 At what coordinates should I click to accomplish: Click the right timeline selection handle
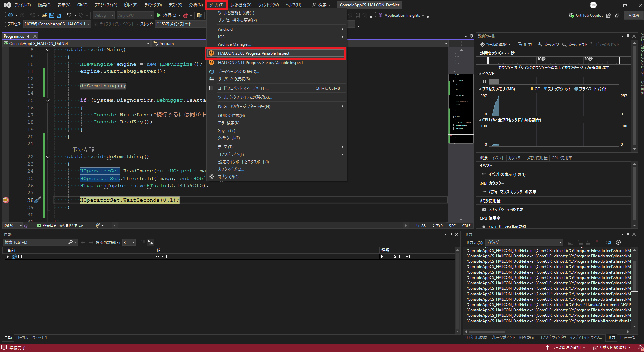(619, 60)
